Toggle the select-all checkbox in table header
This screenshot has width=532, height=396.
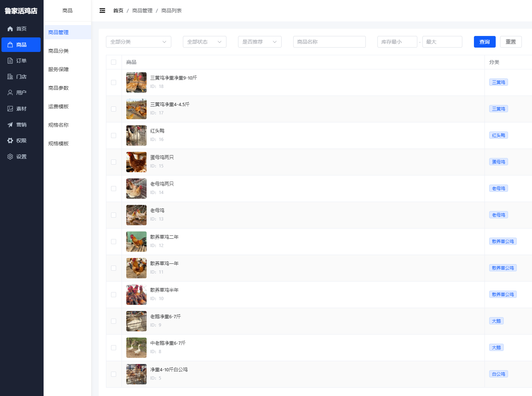pyautogui.click(x=114, y=62)
